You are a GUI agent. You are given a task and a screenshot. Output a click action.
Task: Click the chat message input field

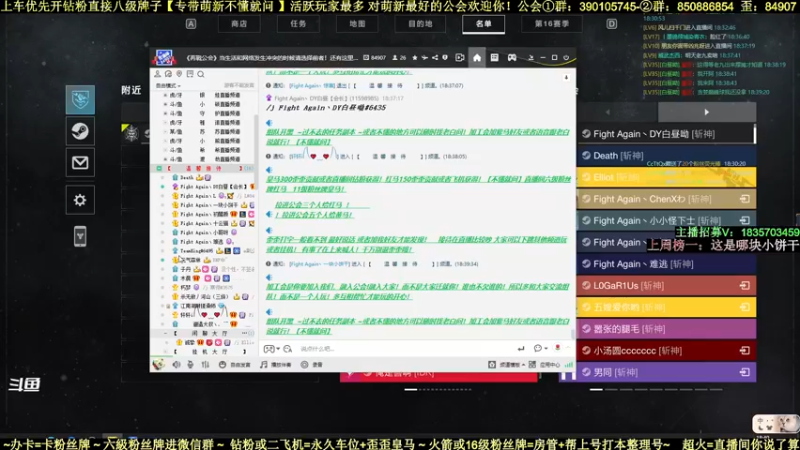[406, 349]
